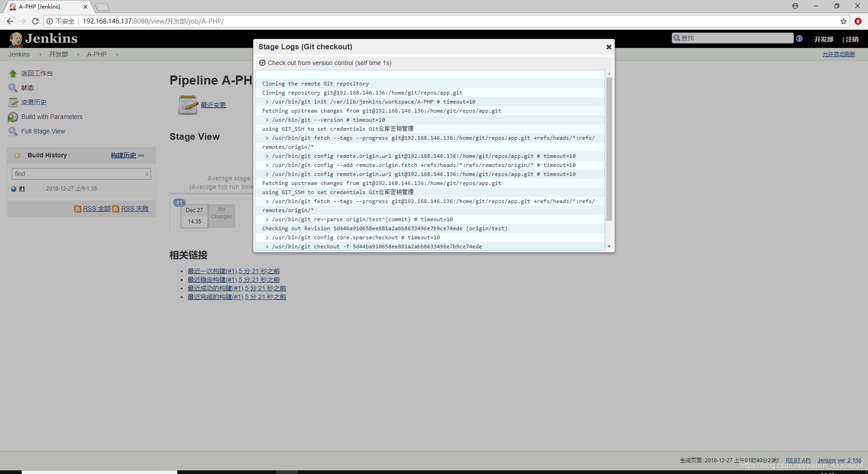Click the Full Stage View magnifier icon
Image resolution: width=868 pixels, height=474 pixels.
pos(13,131)
